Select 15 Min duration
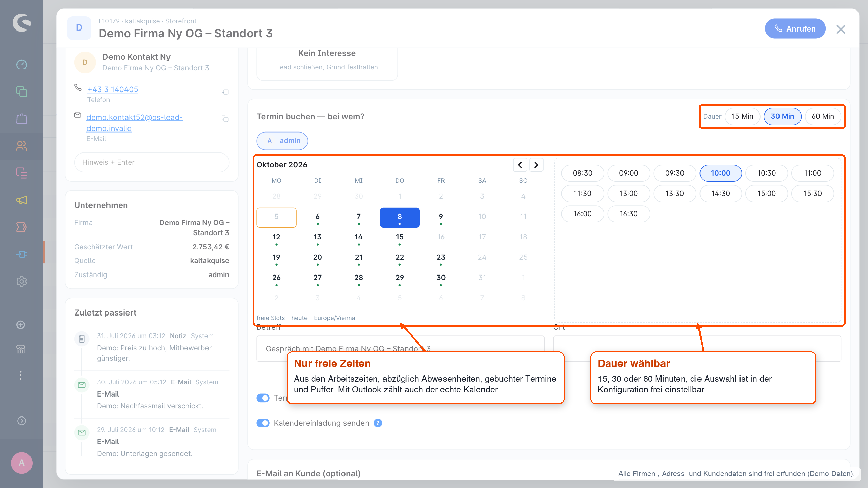This screenshot has height=488, width=868. [742, 116]
